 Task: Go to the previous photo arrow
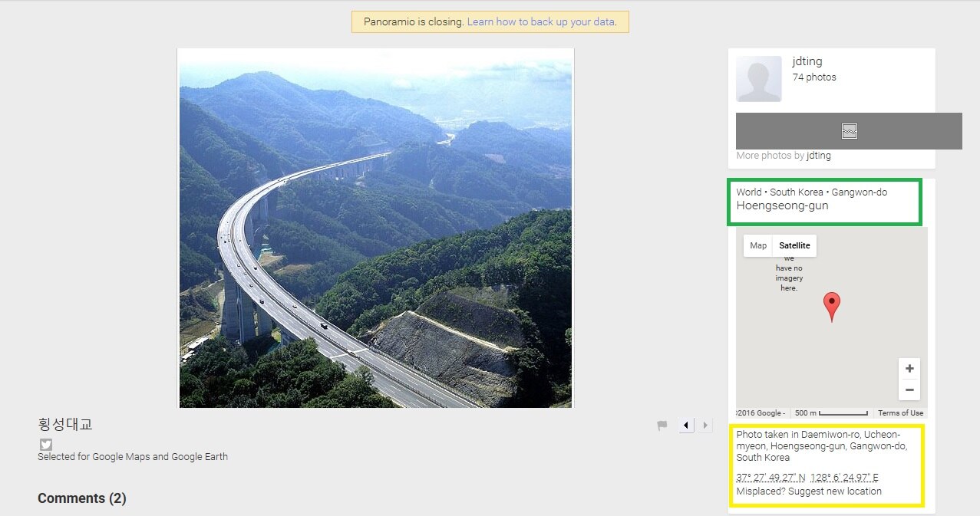click(x=687, y=426)
